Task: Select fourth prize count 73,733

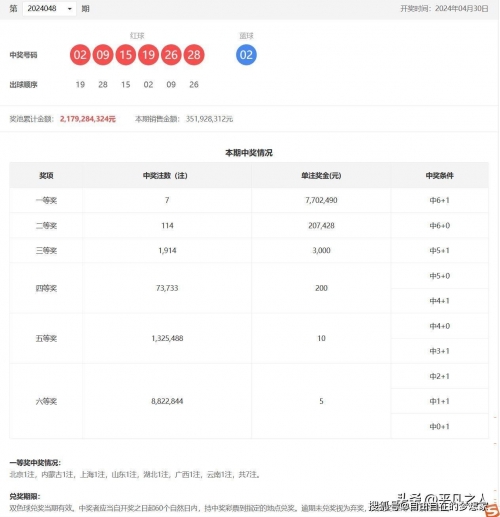Action: coord(167,288)
